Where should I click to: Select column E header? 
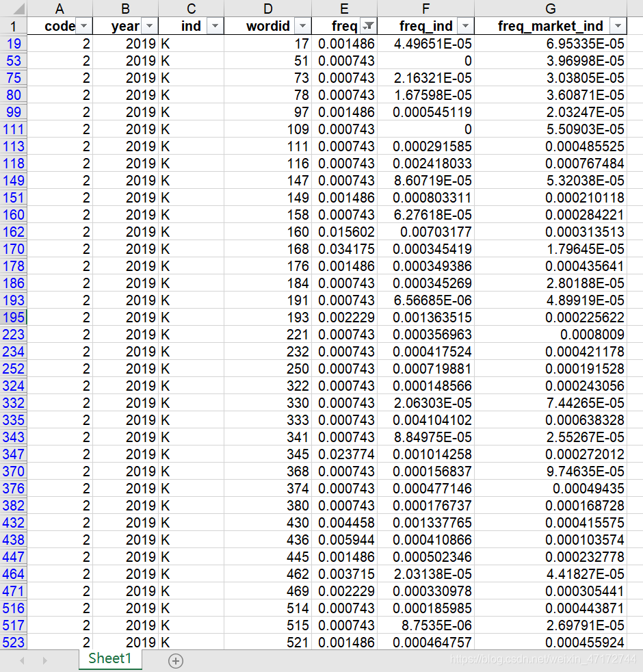coord(345,9)
